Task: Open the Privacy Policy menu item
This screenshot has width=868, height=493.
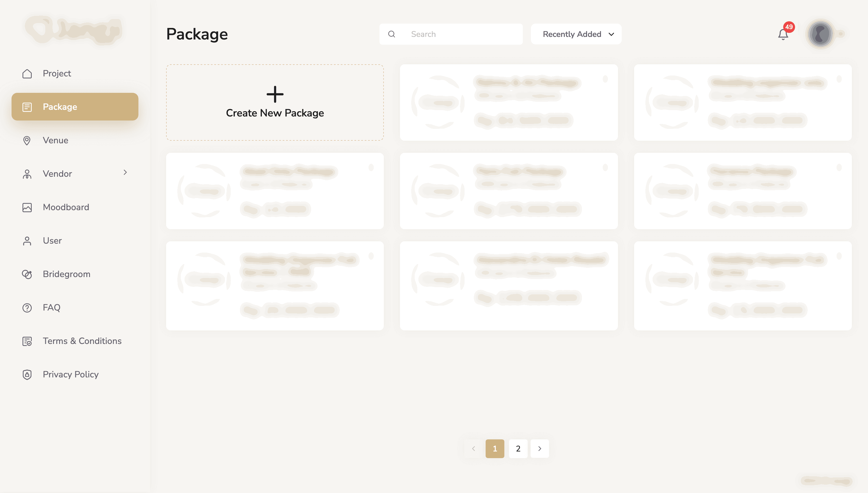Action: [75, 375]
